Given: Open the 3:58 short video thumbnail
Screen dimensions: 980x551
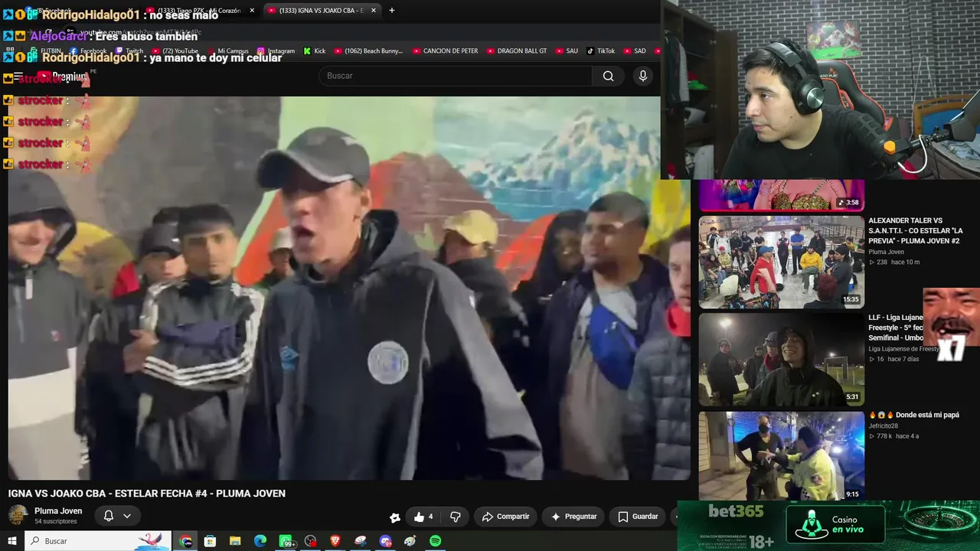Looking at the screenshot, I should pyautogui.click(x=782, y=195).
